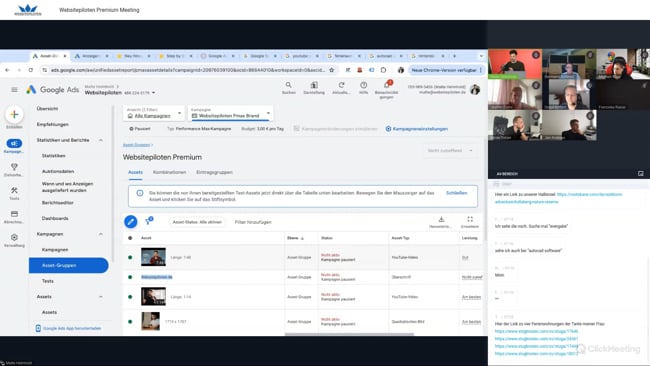The width and height of the screenshot is (650, 366).
Task: Open the Alle Kampagnen view dropdown
Action: (154, 113)
